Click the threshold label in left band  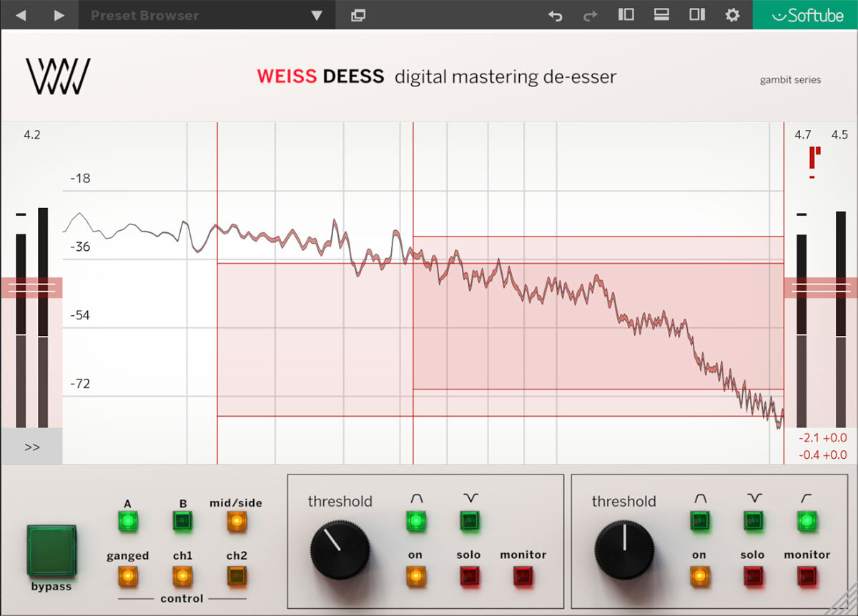click(340, 502)
